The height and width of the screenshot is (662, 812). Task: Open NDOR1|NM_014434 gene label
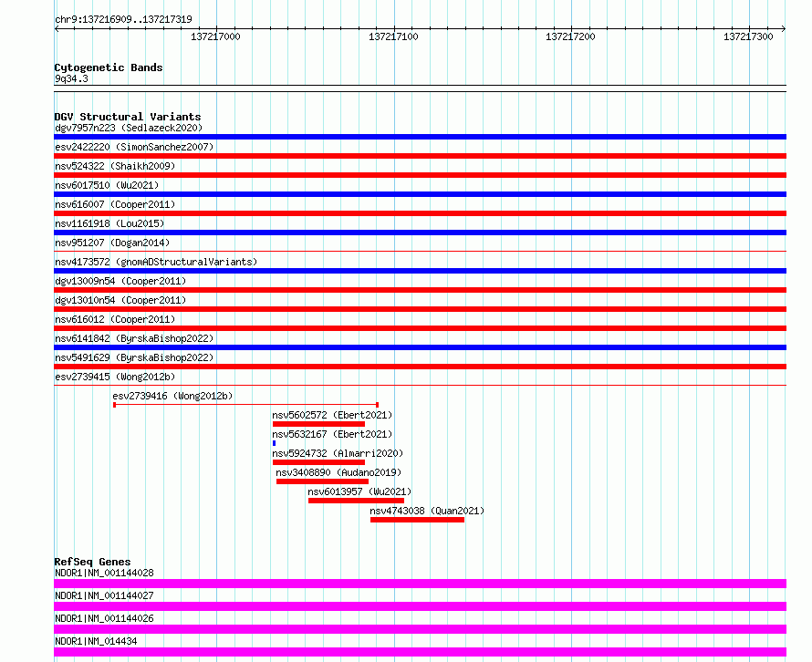[x=96, y=641]
